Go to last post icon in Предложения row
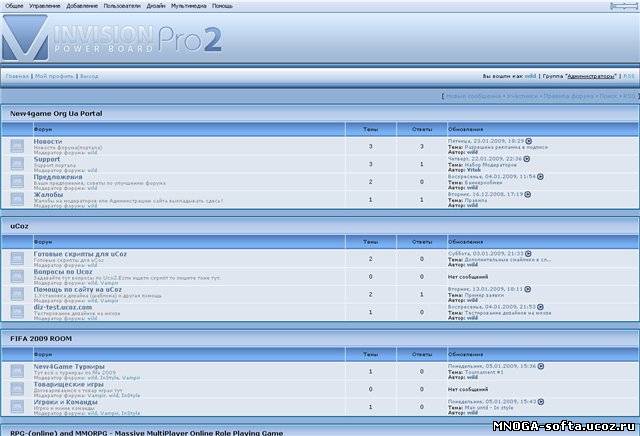This screenshot has height=436, width=640. tap(540, 176)
